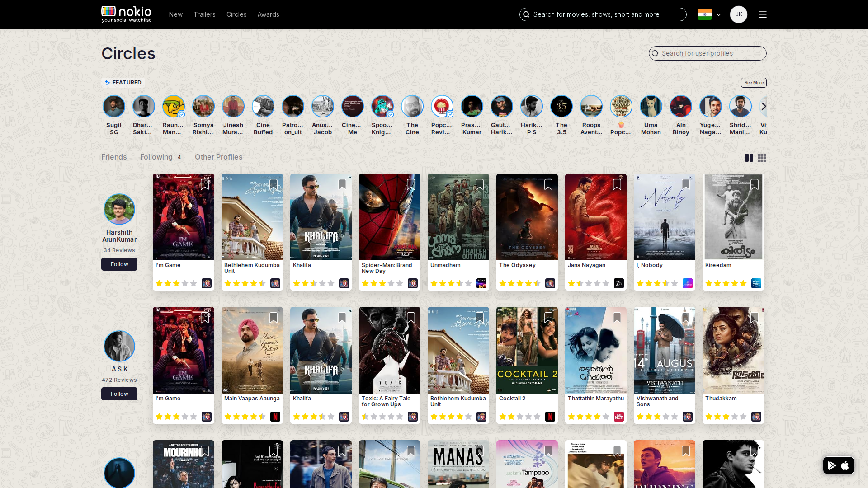Open the app download store badge
The width and height of the screenshot is (868, 488).
(x=839, y=465)
